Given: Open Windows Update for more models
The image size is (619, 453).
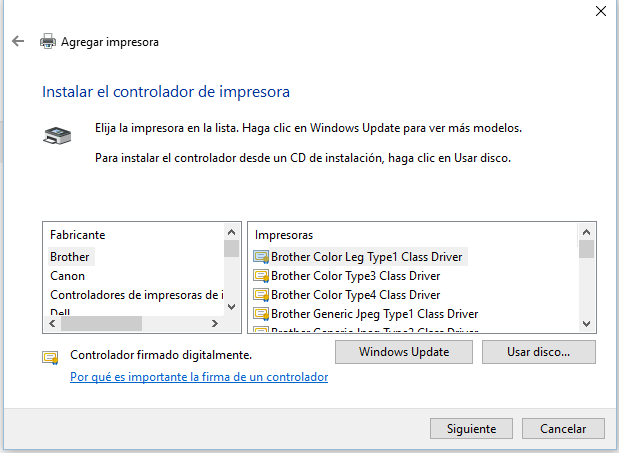Looking at the screenshot, I should tap(403, 352).
